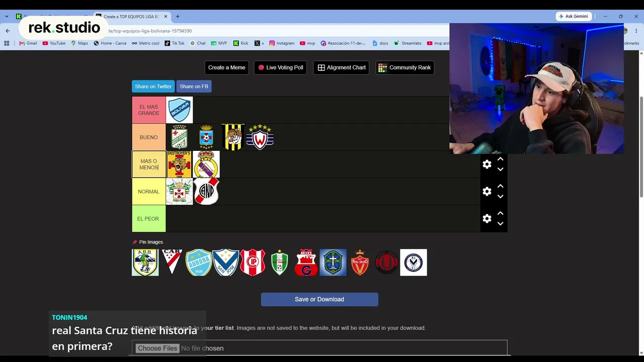Click the page vertical scrollbar
The width and height of the screenshot is (644, 362).
(x=641, y=146)
